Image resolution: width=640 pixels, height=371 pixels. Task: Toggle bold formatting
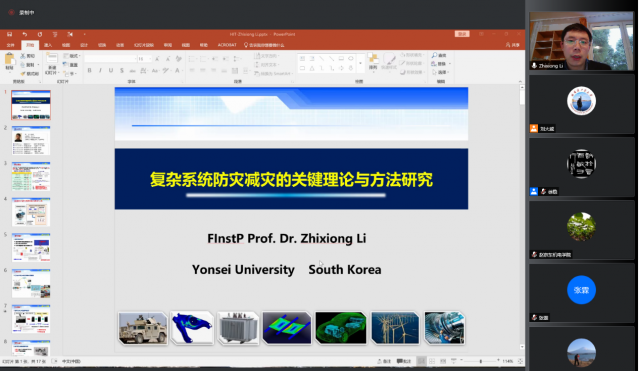click(x=89, y=71)
